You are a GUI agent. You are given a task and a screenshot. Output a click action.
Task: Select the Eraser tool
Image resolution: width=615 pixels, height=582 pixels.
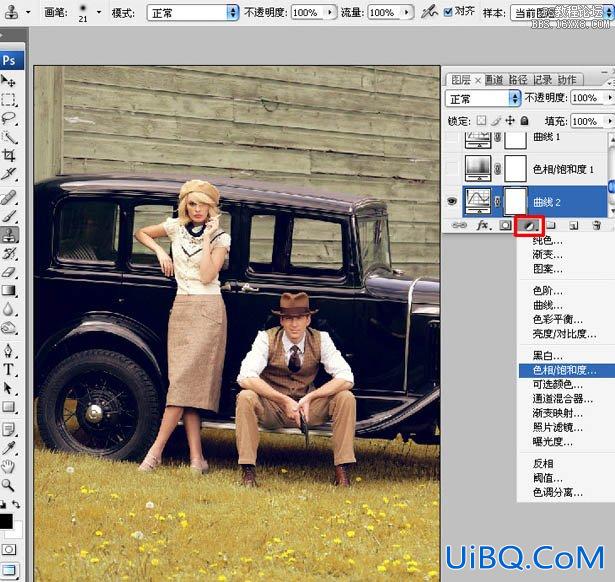click(x=8, y=272)
